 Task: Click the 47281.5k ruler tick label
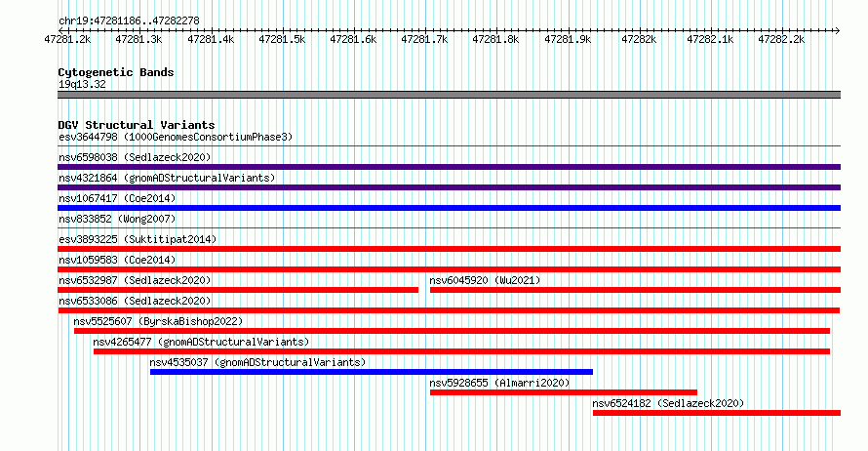pos(282,39)
